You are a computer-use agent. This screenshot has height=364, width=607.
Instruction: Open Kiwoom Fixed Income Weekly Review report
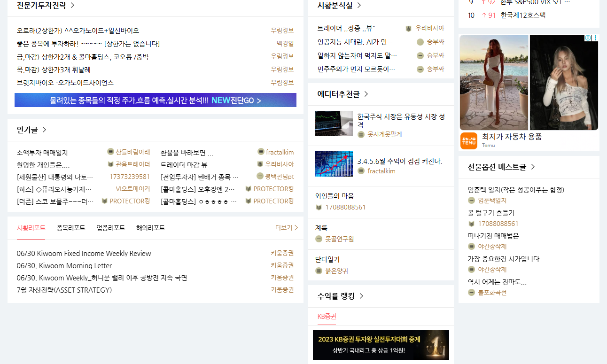(84, 254)
